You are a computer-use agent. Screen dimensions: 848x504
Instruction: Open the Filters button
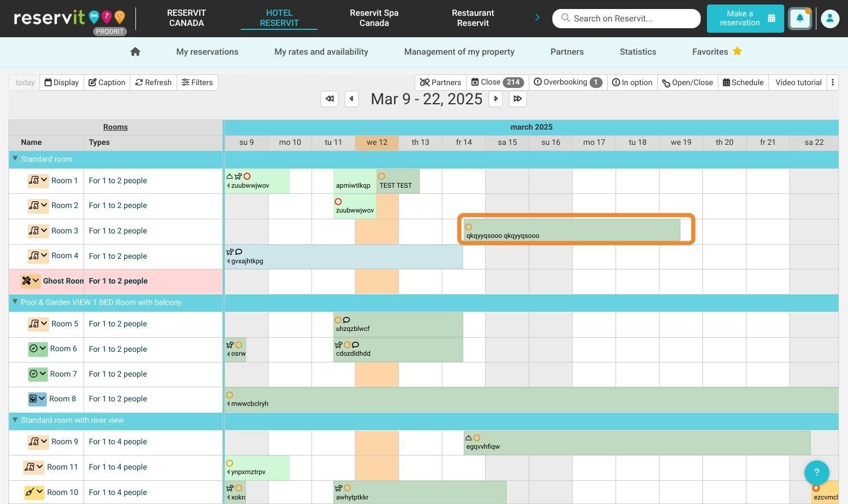[197, 82]
